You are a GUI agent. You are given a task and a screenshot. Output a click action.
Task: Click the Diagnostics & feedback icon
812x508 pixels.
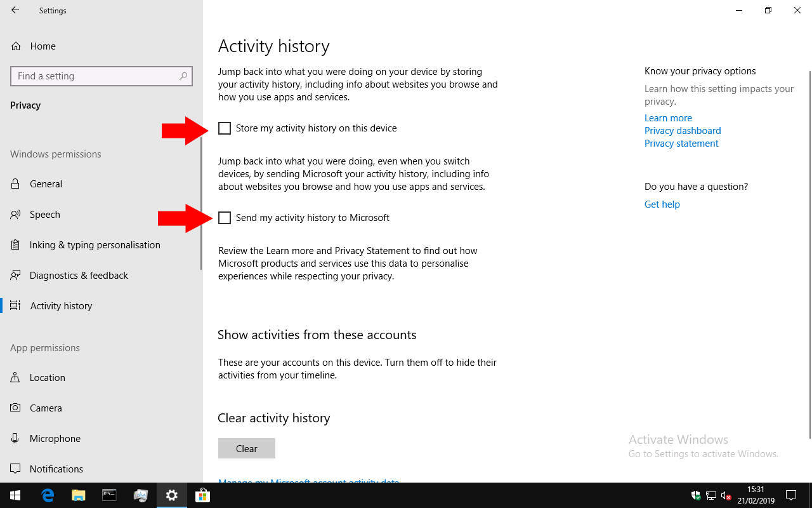pos(15,276)
